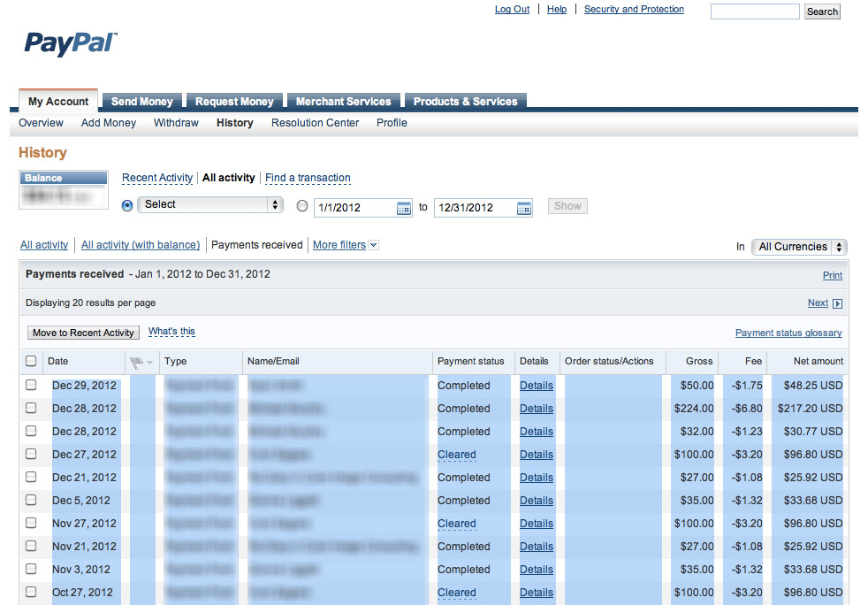Open the Withdraw submenu item
Viewport: 868px width, 605px height.
176,123
